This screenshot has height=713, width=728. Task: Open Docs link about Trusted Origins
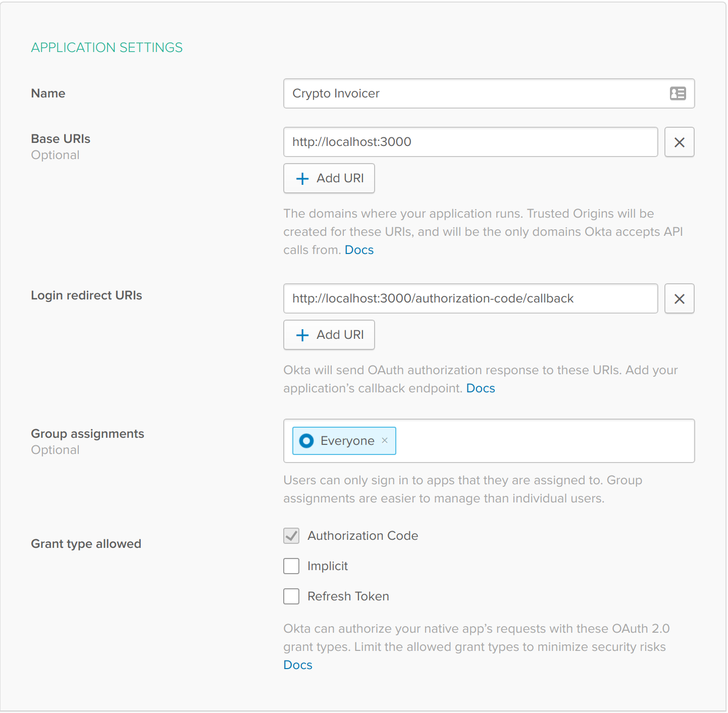359,250
